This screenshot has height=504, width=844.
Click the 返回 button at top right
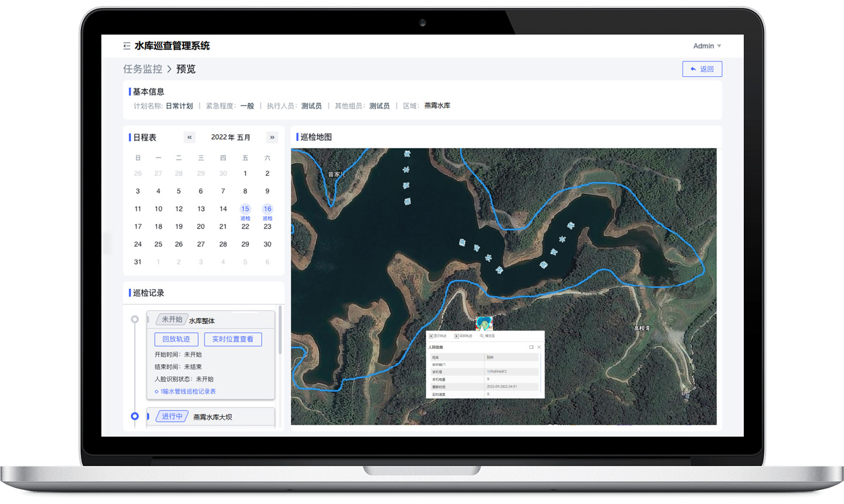click(702, 69)
